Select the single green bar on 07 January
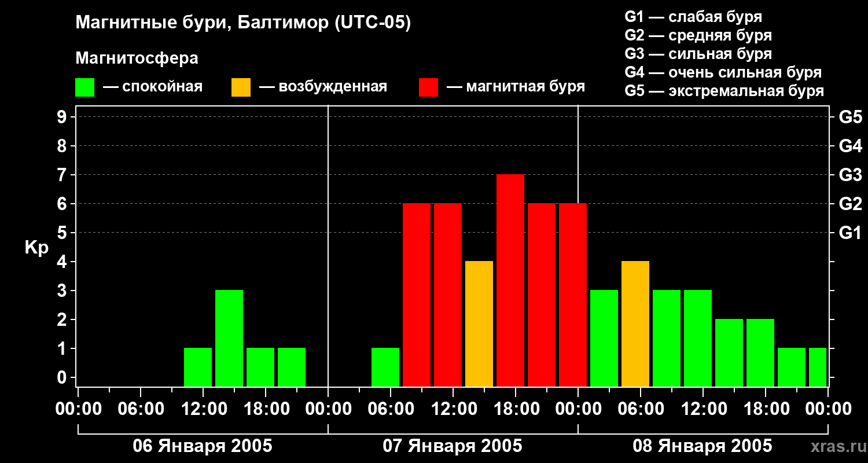This screenshot has height=463, width=868. click(x=385, y=367)
